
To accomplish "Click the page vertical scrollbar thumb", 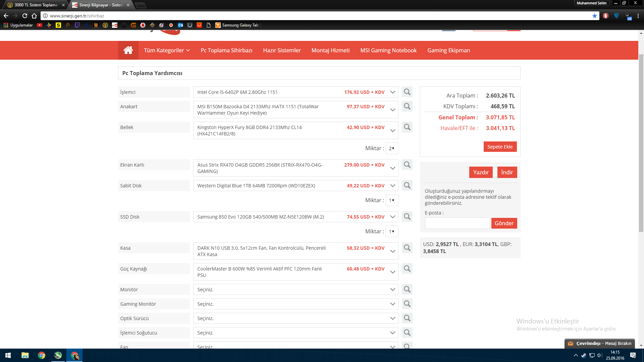I will click(x=641, y=142).
